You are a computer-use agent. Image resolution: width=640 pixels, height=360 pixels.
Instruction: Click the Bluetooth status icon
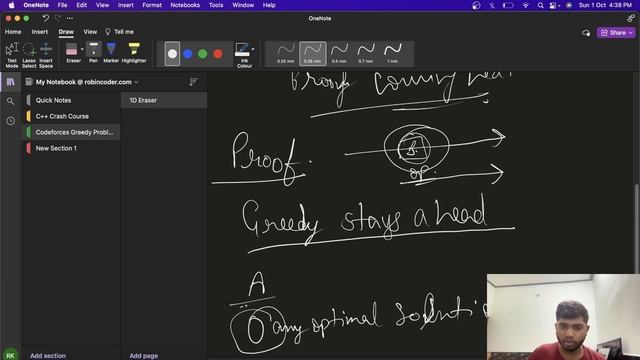point(492,5)
